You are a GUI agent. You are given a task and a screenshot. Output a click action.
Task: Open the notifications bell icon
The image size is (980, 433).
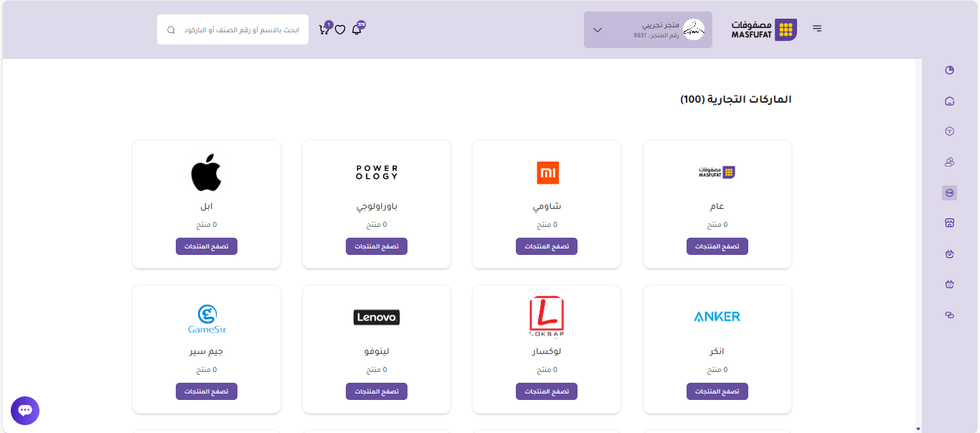pyautogui.click(x=357, y=30)
